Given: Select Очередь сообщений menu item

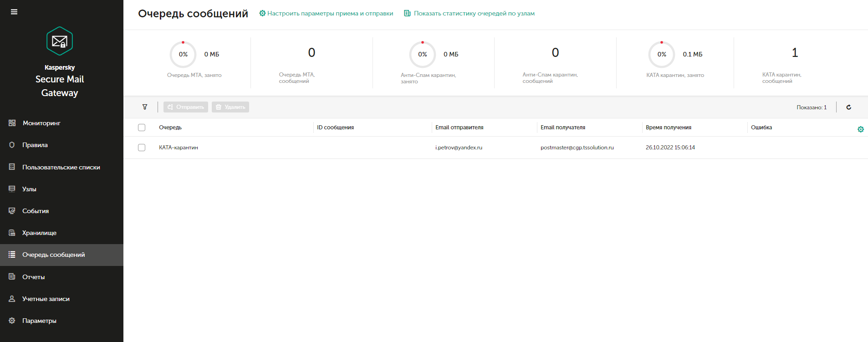Looking at the screenshot, I should [61, 255].
